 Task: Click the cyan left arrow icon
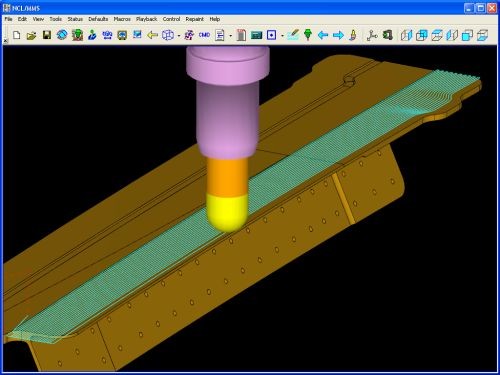pos(323,35)
